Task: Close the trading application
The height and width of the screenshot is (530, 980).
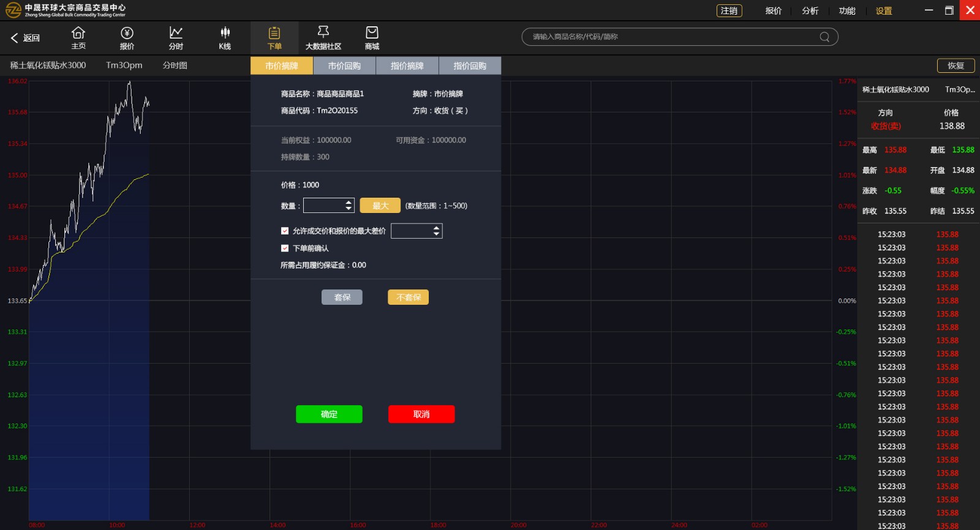Action: 970,10
